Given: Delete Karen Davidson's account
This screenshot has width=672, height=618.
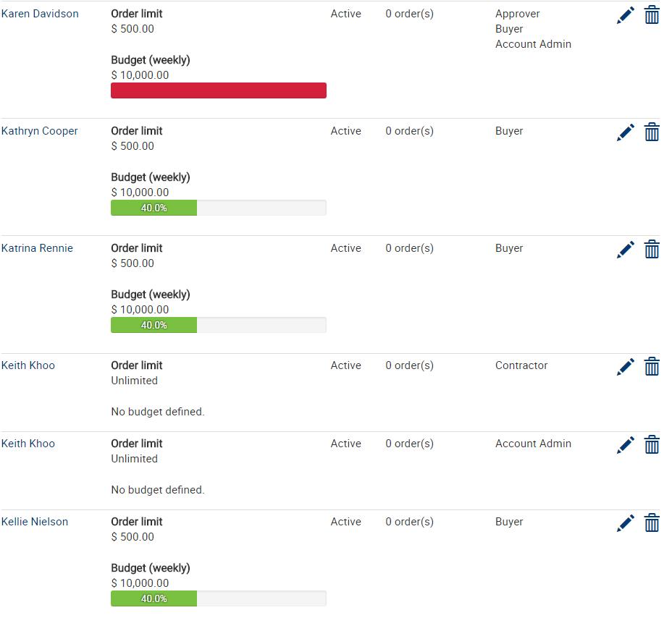Looking at the screenshot, I should [x=652, y=15].
